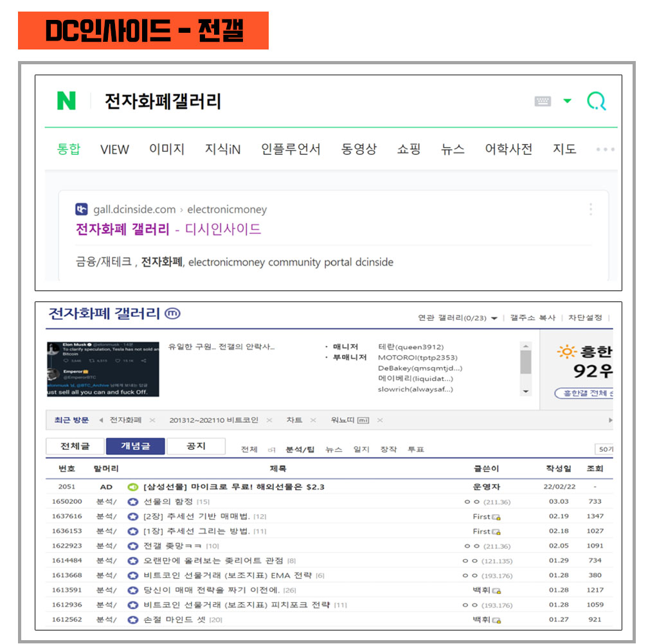
Task: Filter posts by 분석/팁 category
Action: (x=300, y=449)
